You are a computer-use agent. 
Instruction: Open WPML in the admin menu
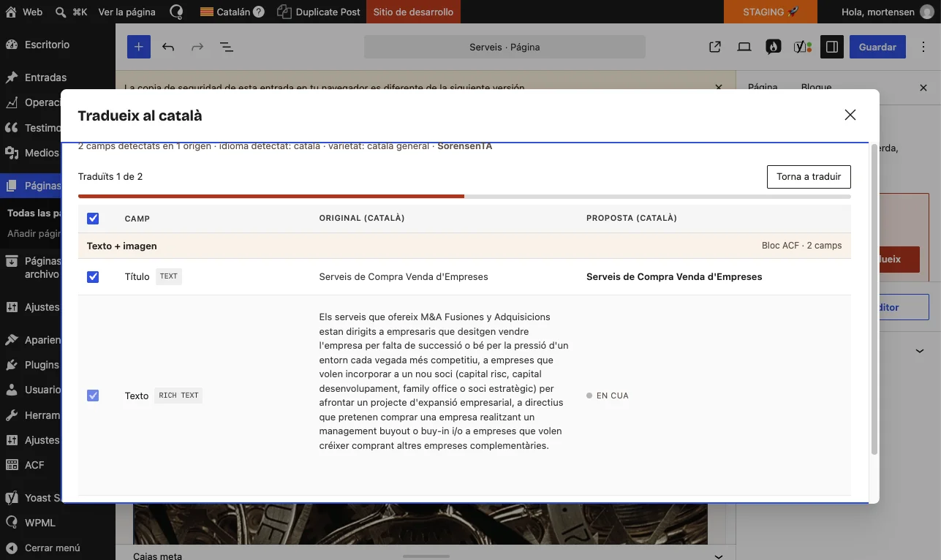39,523
